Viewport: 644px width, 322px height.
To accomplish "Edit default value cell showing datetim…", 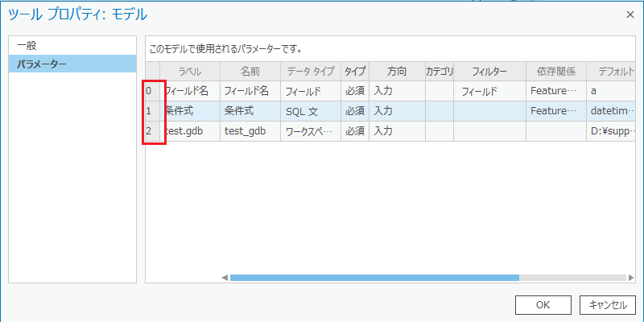I will (x=612, y=111).
